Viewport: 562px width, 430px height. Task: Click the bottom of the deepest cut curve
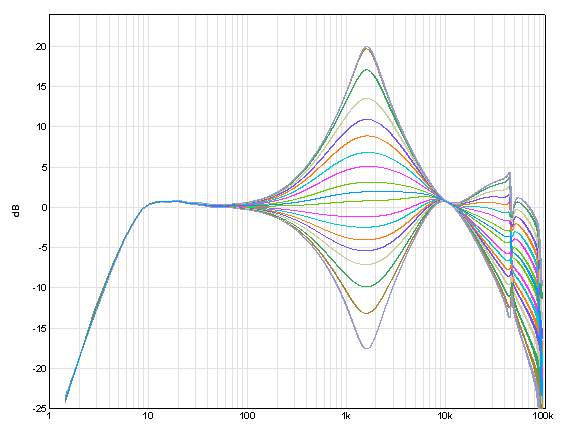click(x=367, y=348)
